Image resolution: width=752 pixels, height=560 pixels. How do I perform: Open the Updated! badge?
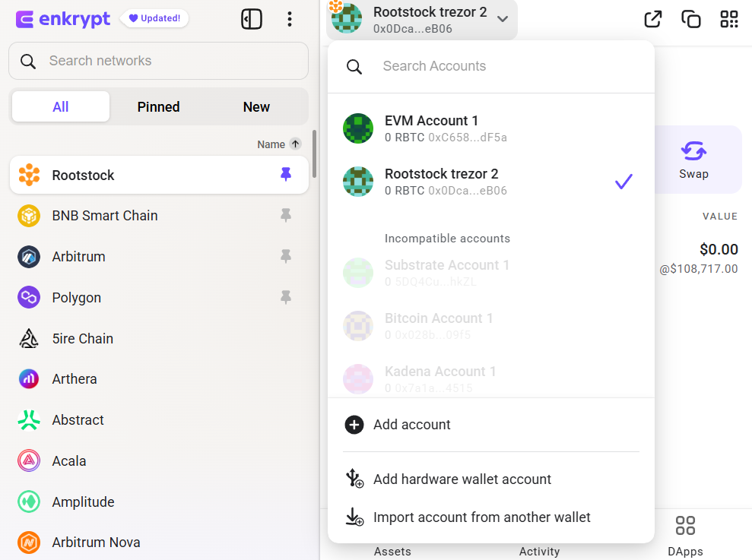click(154, 18)
